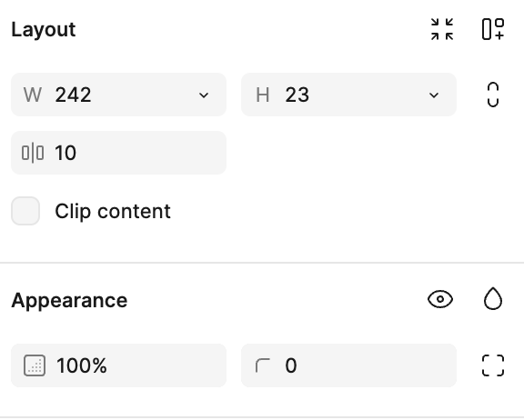Click the gap spacing icon beside 10
This screenshot has width=524, height=420.
33,153
